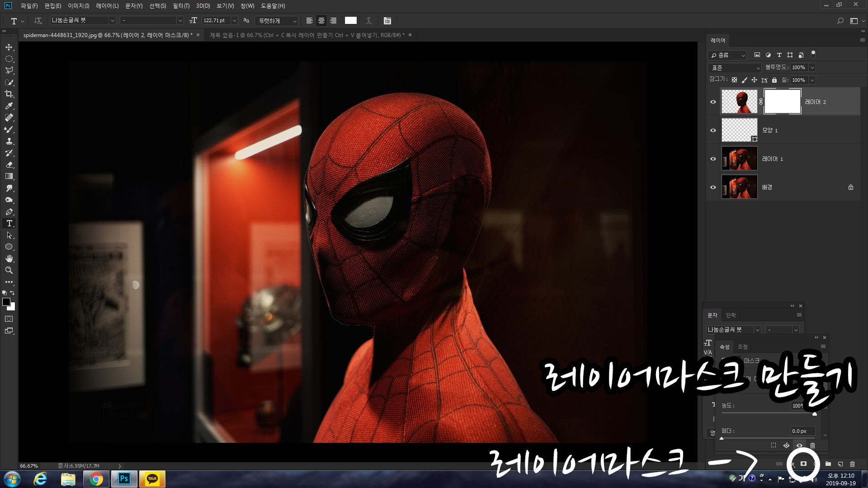Select the Crop tool
The width and height of the screenshot is (868, 488).
[x=9, y=94]
